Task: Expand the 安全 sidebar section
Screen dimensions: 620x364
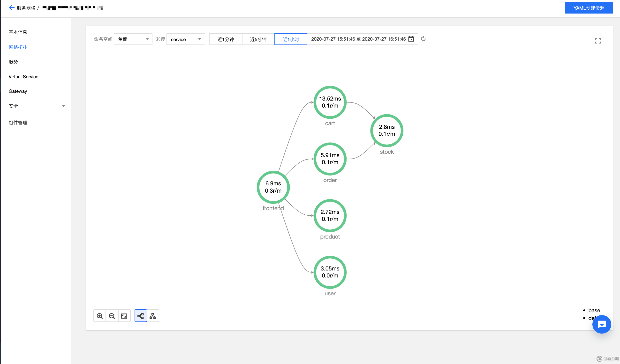Action: 37,106
